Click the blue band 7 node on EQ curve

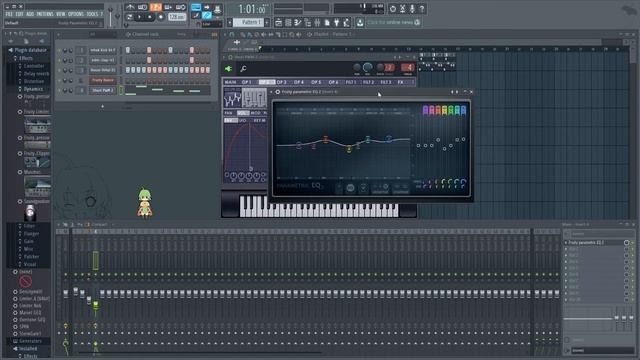(x=389, y=139)
